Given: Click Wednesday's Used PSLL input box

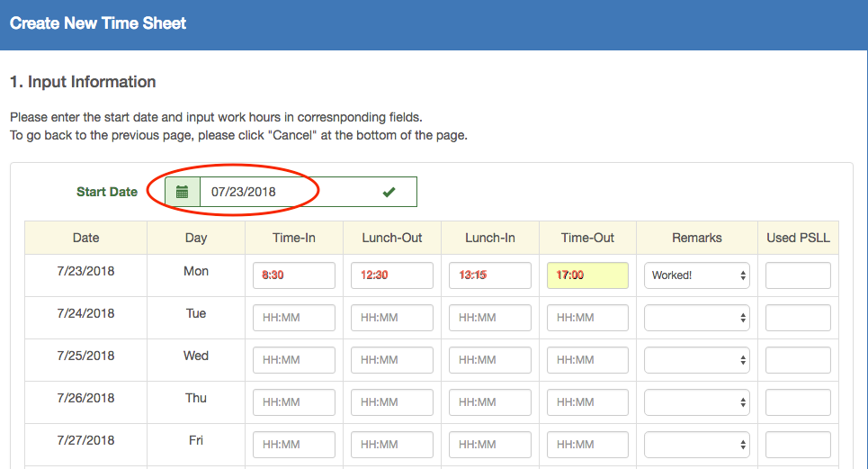Looking at the screenshot, I should point(798,360).
